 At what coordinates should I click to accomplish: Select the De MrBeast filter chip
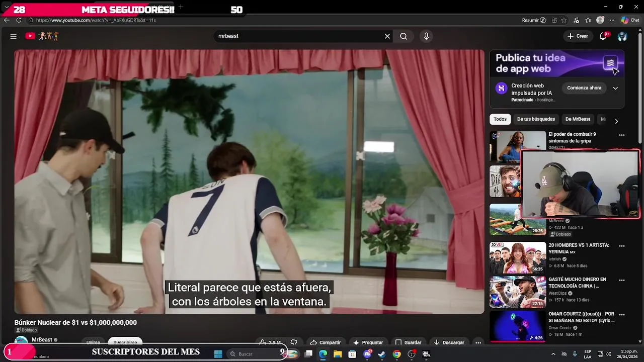(578, 119)
